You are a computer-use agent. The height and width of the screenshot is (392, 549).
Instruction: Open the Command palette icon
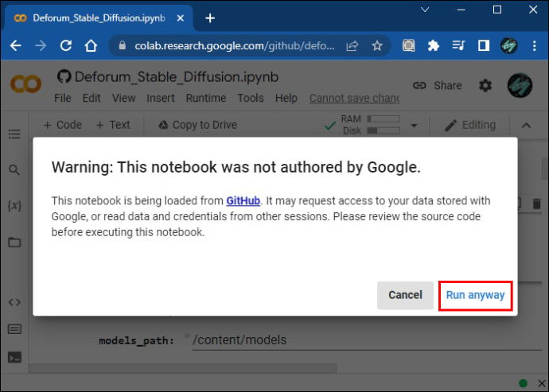(14, 329)
